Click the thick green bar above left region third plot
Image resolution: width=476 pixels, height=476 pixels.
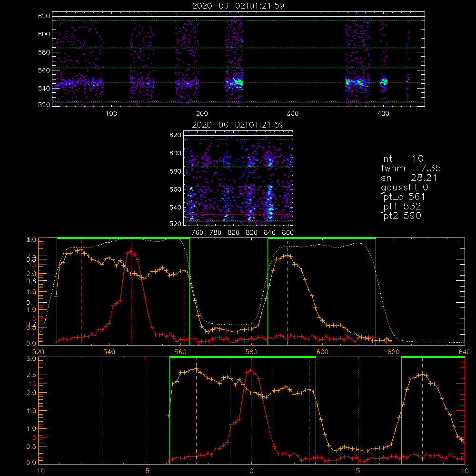tap(123, 238)
